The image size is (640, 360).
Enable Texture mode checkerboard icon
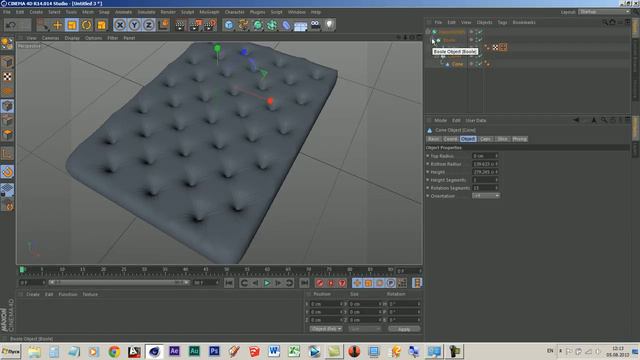click(x=7, y=77)
